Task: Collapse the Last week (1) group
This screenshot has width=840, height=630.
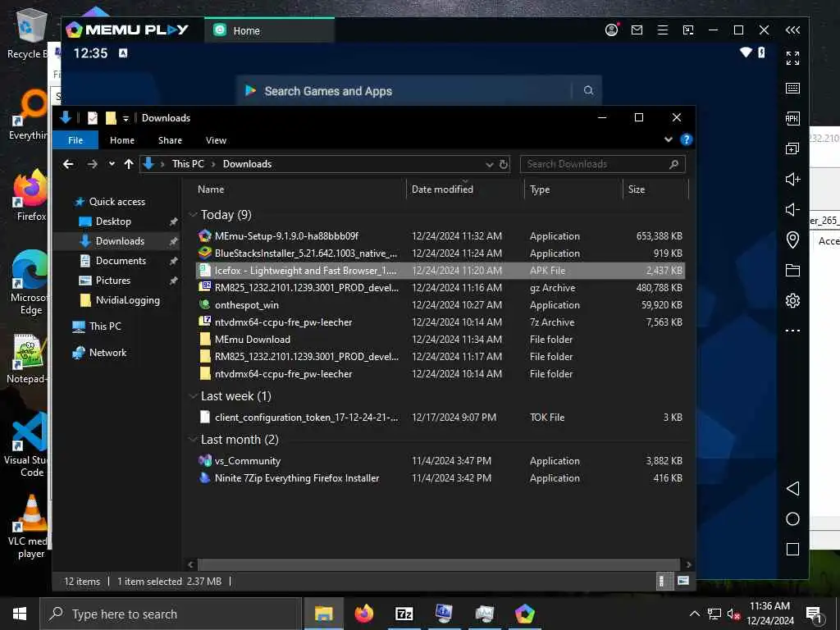Action: click(194, 396)
